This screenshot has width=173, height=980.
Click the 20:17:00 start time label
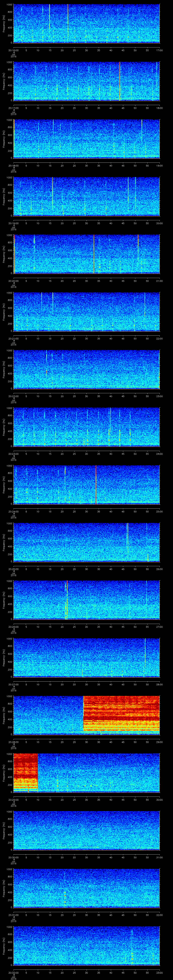click(13, 108)
